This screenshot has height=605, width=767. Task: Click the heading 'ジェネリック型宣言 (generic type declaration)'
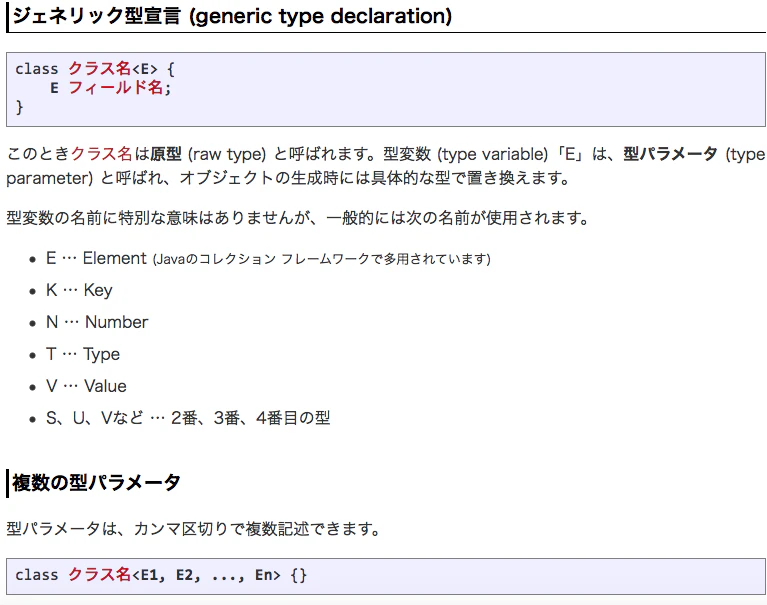pyautogui.click(x=232, y=16)
